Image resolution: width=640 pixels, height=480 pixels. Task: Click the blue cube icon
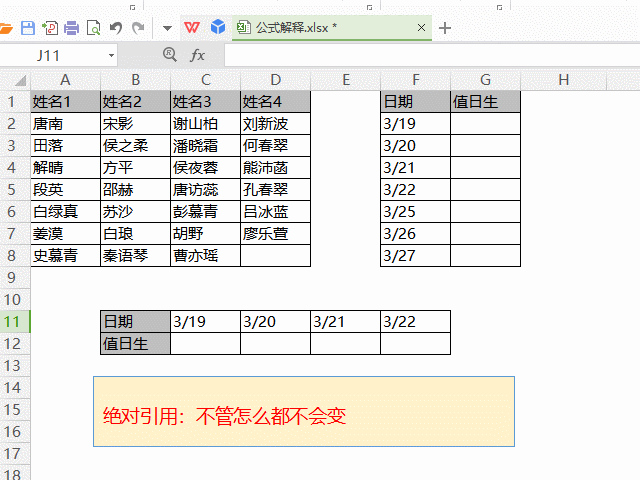point(218,27)
